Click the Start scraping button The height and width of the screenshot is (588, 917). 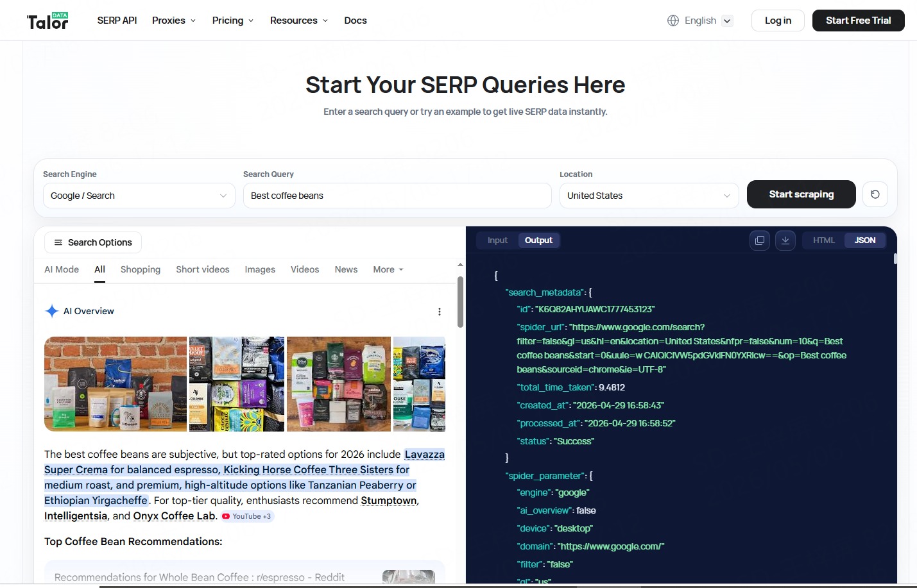click(x=801, y=194)
